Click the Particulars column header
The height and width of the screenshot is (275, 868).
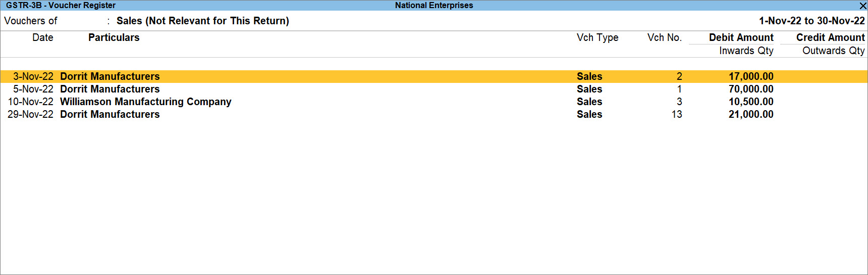point(114,37)
